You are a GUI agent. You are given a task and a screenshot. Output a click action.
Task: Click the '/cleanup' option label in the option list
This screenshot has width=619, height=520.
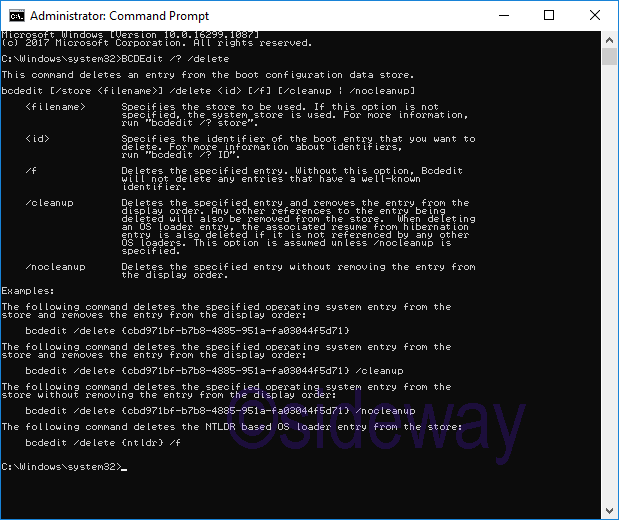click(x=47, y=203)
